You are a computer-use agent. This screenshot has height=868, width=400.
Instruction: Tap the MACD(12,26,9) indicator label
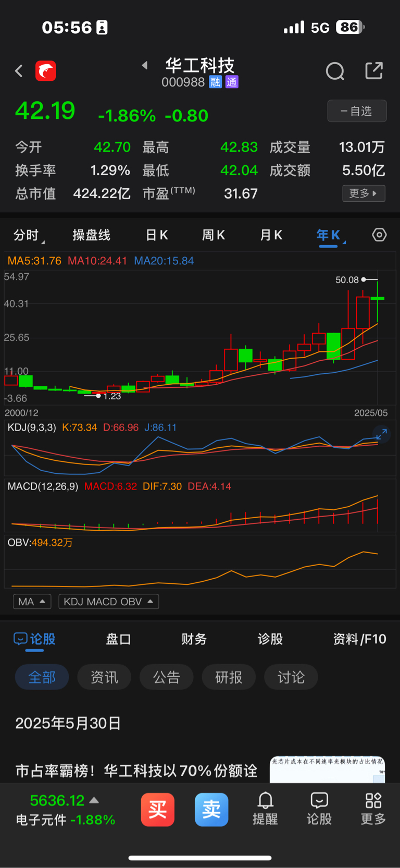point(43,486)
